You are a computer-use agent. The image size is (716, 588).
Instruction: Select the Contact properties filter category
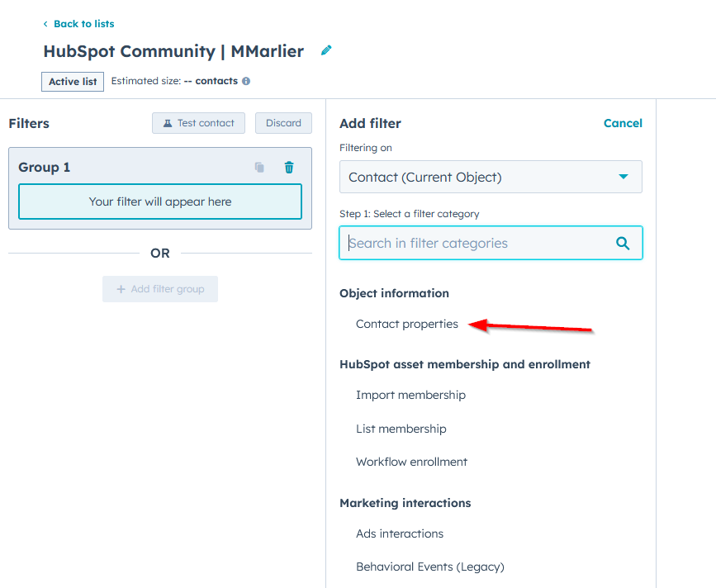406,324
